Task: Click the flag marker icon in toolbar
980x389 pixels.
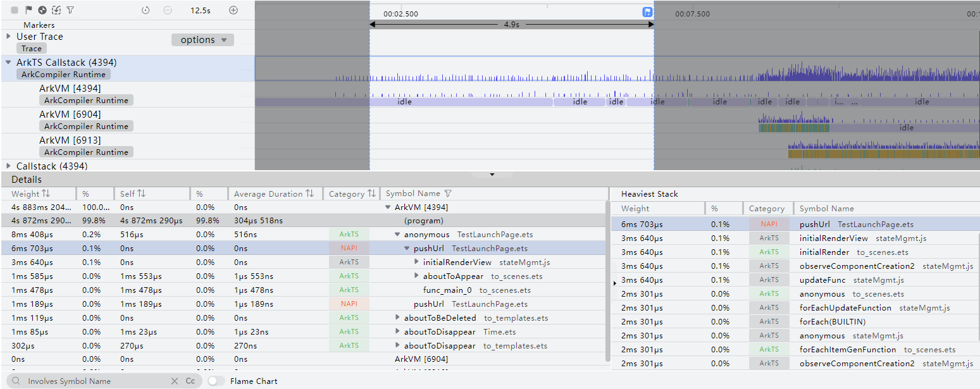Action: pyautogui.click(x=28, y=10)
